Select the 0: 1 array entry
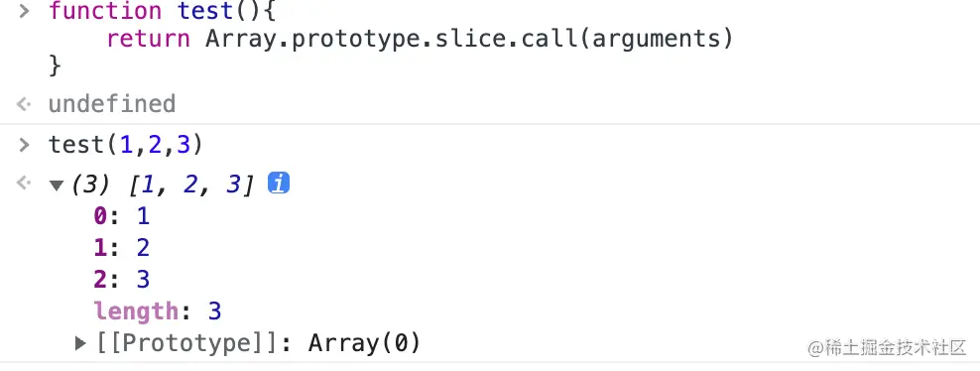980x371 pixels. [122, 216]
